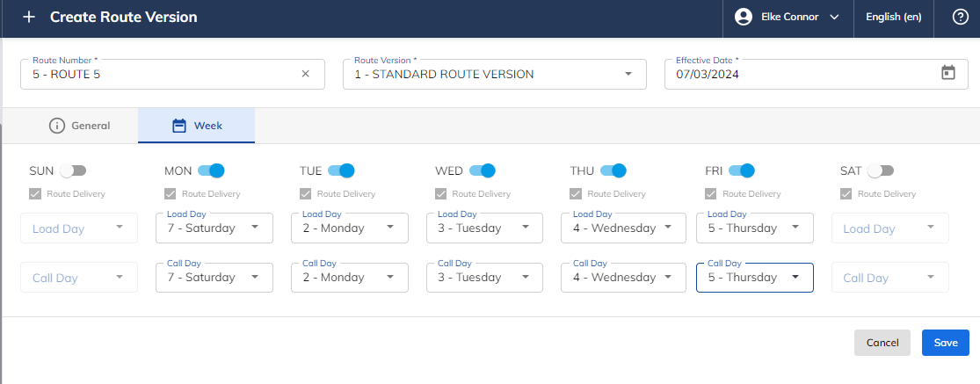Disable the MON day toggle
This screenshot has height=384, width=980.
[211, 170]
